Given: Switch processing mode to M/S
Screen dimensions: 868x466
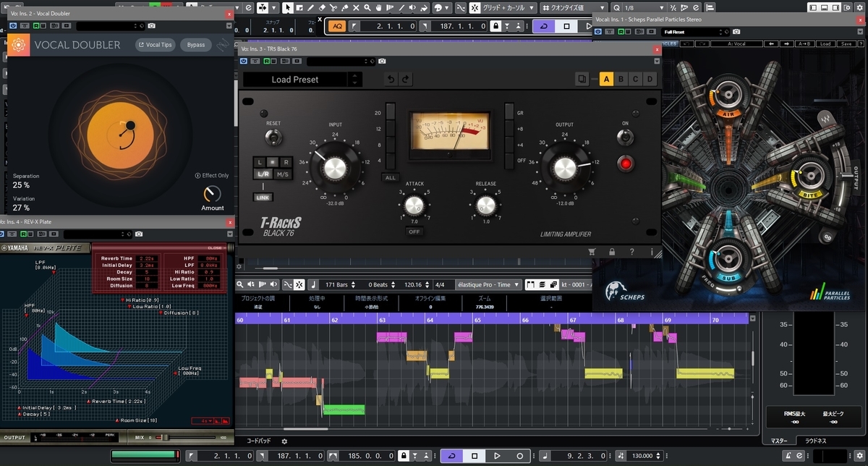Looking at the screenshot, I should coord(282,176).
